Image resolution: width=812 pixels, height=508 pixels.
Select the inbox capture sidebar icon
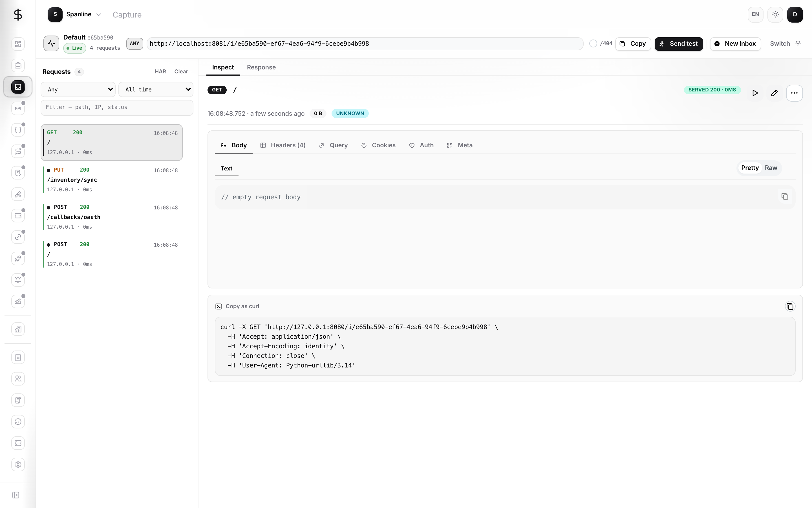(x=18, y=87)
